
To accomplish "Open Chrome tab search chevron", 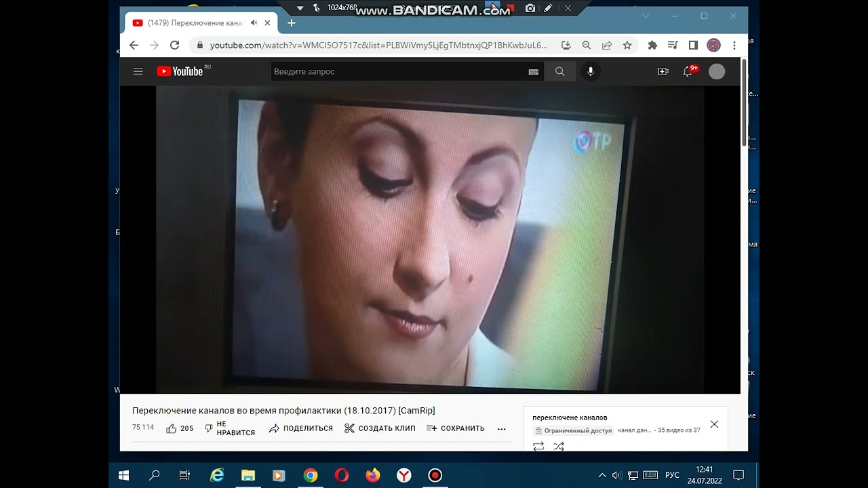I will pos(646,16).
